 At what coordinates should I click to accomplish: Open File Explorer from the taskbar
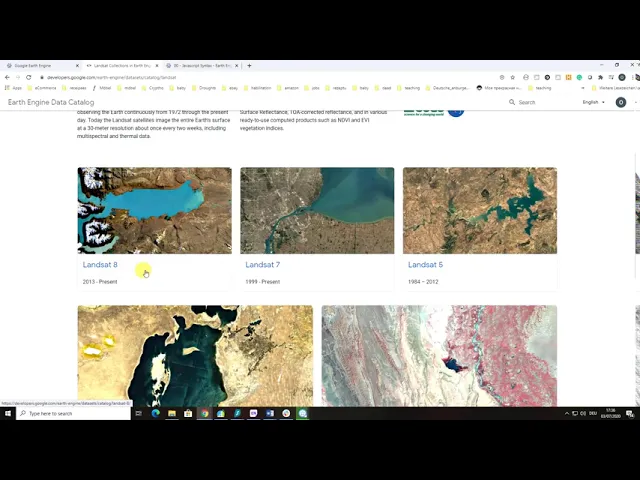[x=172, y=413]
